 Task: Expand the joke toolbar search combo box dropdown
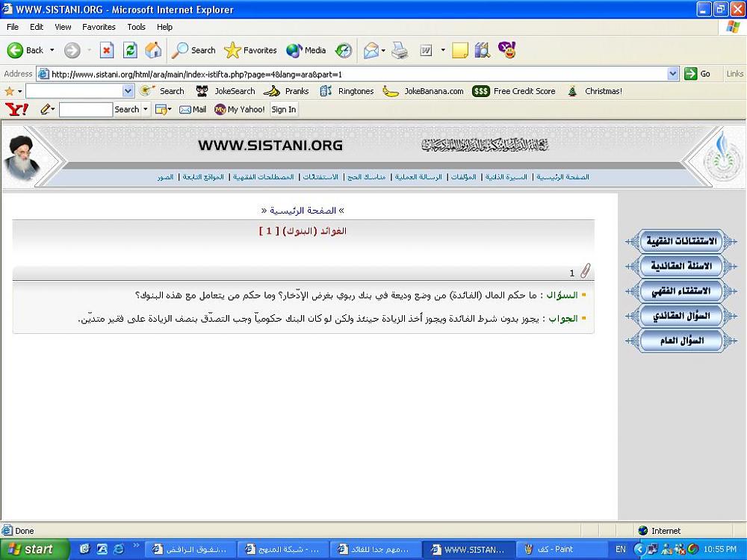pyautogui.click(x=128, y=91)
